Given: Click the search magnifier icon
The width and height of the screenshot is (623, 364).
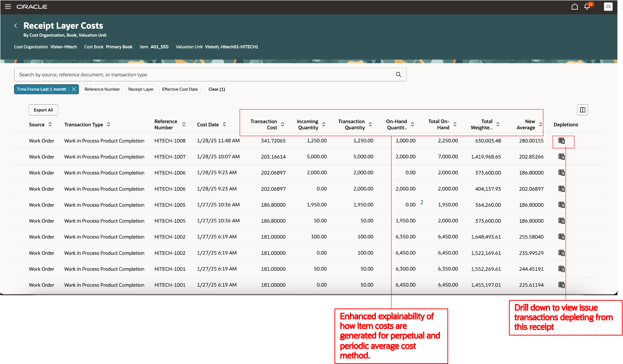Looking at the screenshot, I should [398, 74].
